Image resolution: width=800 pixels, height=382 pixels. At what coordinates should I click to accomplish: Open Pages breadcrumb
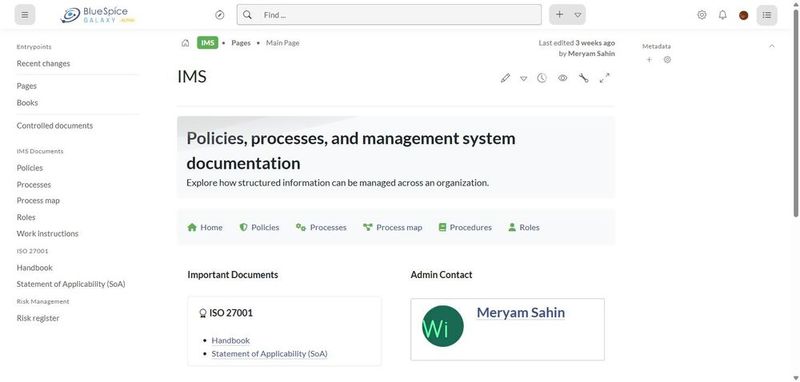click(241, 43)
